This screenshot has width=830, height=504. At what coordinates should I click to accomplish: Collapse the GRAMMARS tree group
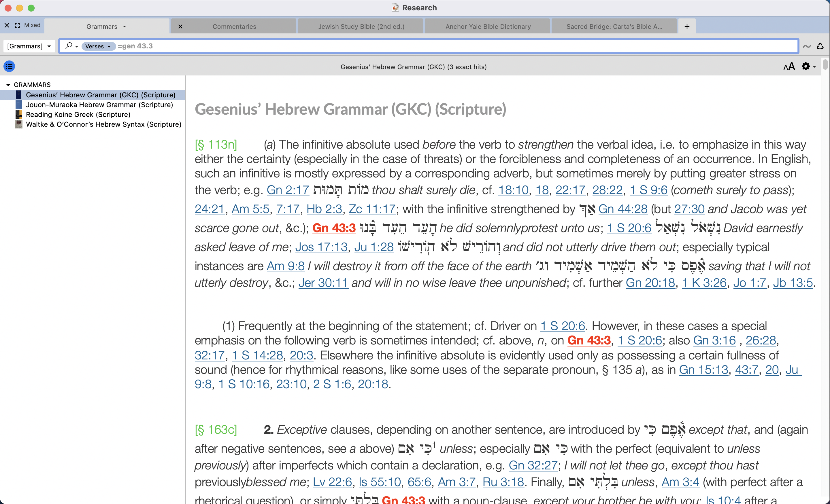(8, 85)
